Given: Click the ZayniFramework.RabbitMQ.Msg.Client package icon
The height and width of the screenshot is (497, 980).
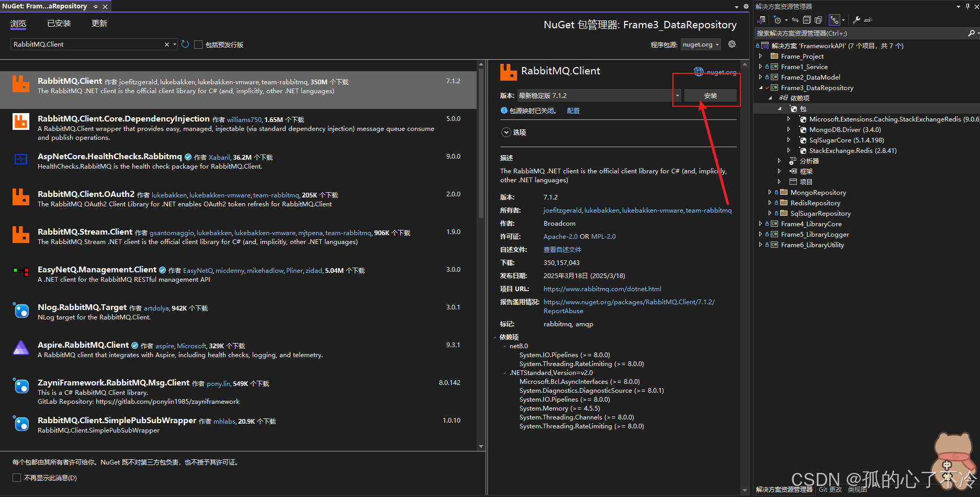Looking at the screenshot, I should [21, 385].
